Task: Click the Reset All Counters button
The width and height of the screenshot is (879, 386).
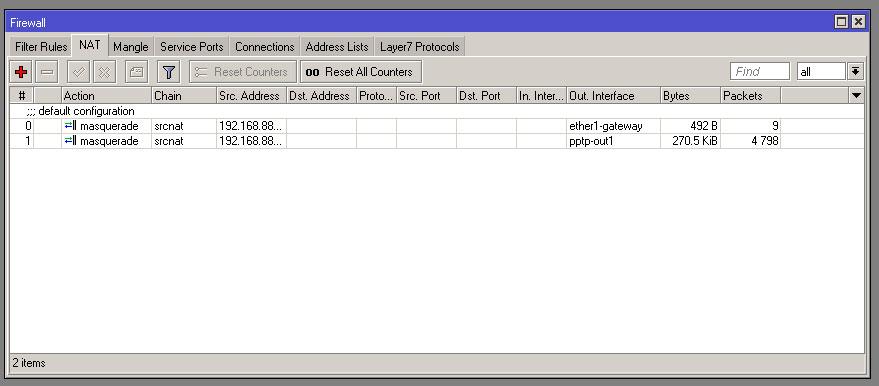Action: click(361, 72)
